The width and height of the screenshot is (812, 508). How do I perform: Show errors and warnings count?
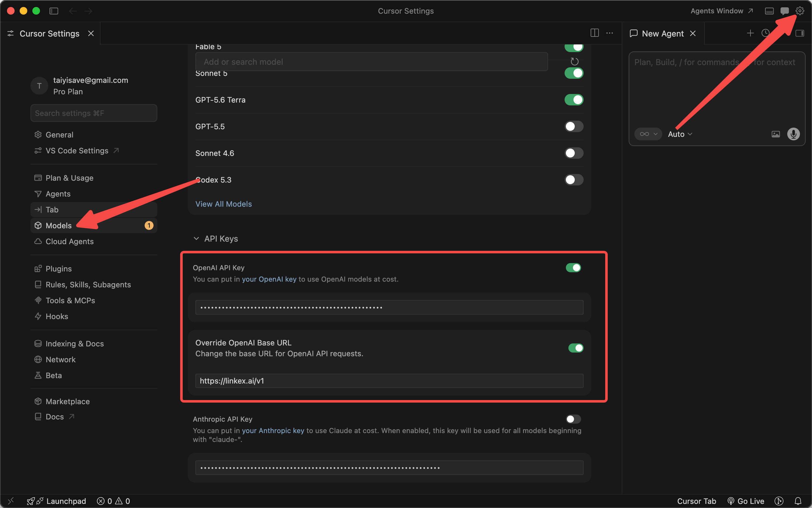coord(113,501)
